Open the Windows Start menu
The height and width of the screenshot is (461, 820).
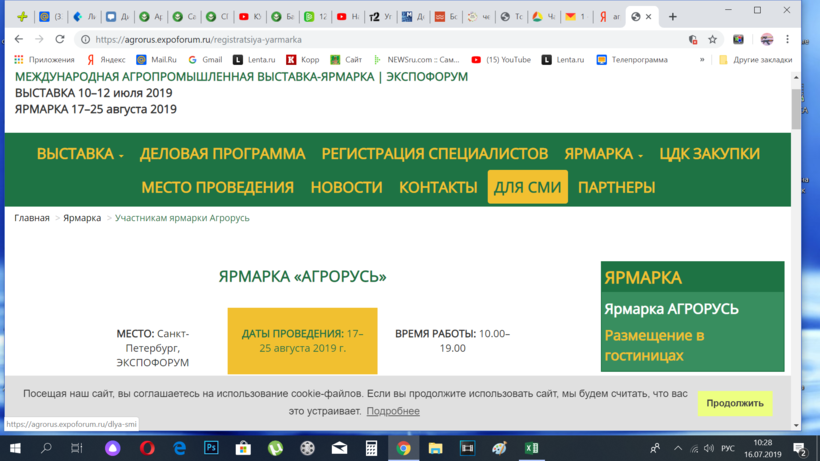point(15,448)
